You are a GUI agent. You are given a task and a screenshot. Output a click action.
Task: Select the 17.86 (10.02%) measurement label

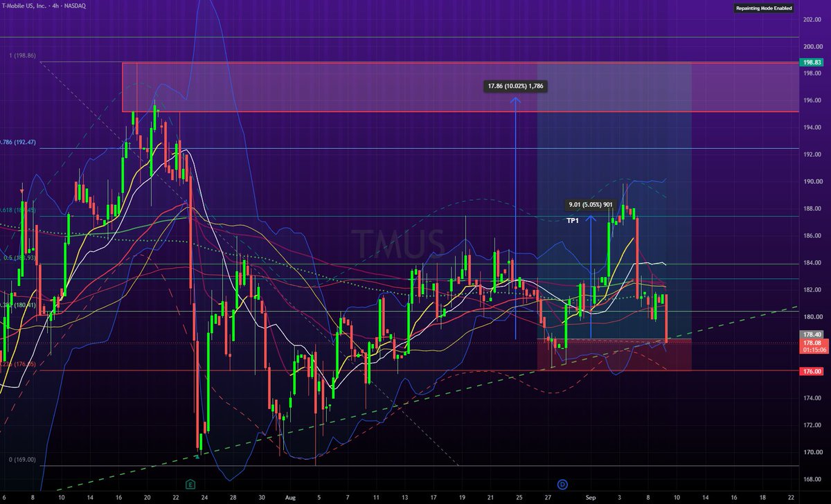click(517, 87)
